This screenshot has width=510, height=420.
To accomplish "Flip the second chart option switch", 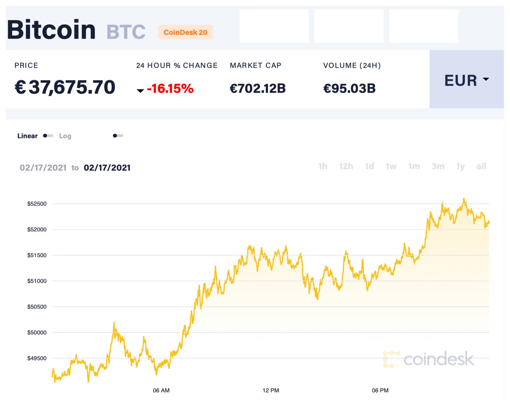I will (x=118, y=136).
